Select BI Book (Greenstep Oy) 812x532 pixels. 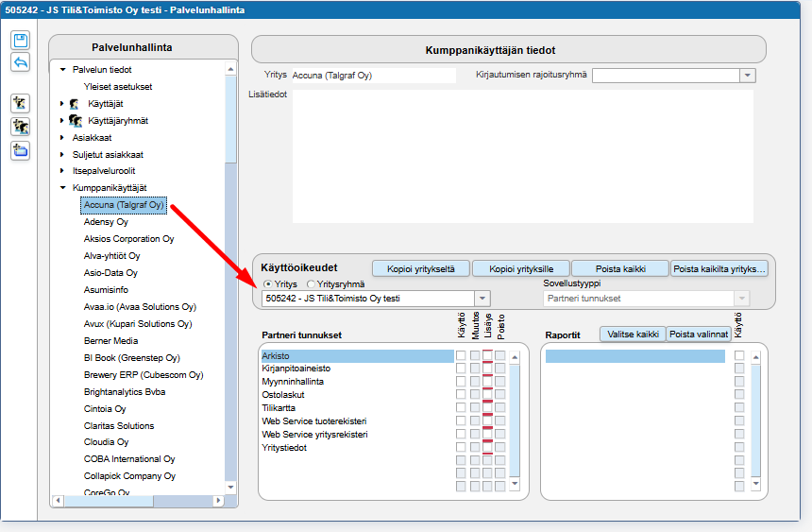132,358
